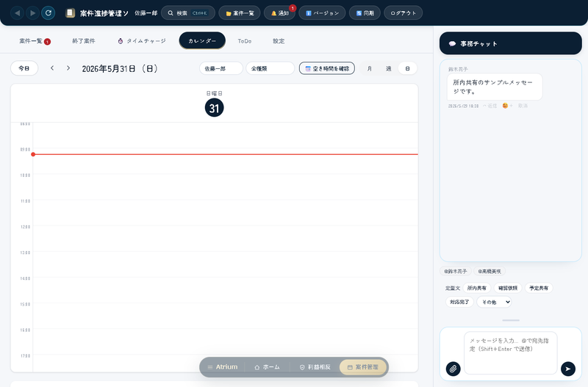Screen dimensions: 588x387
Task: Open the 検索 search box in header
Action: click(188, 13)
